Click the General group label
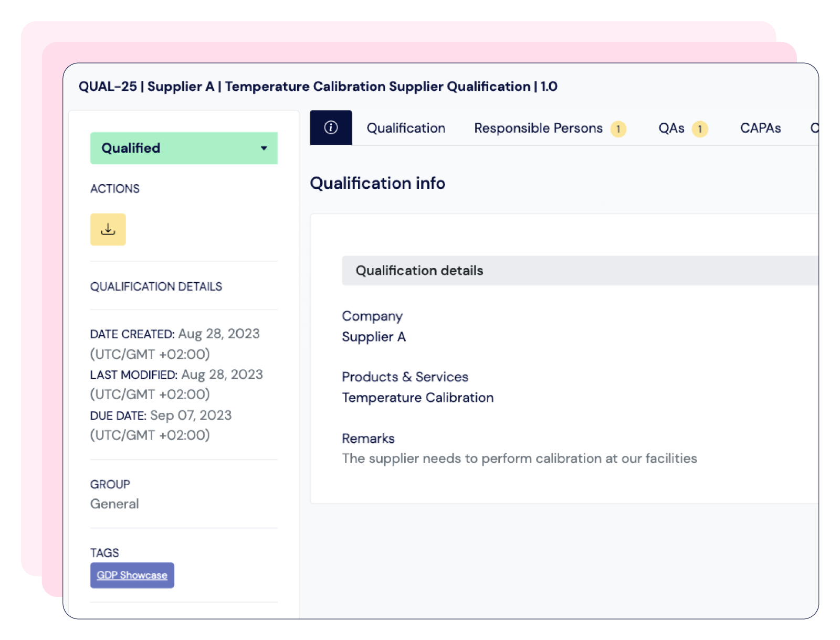840x640 pixels. click(114, 504)
